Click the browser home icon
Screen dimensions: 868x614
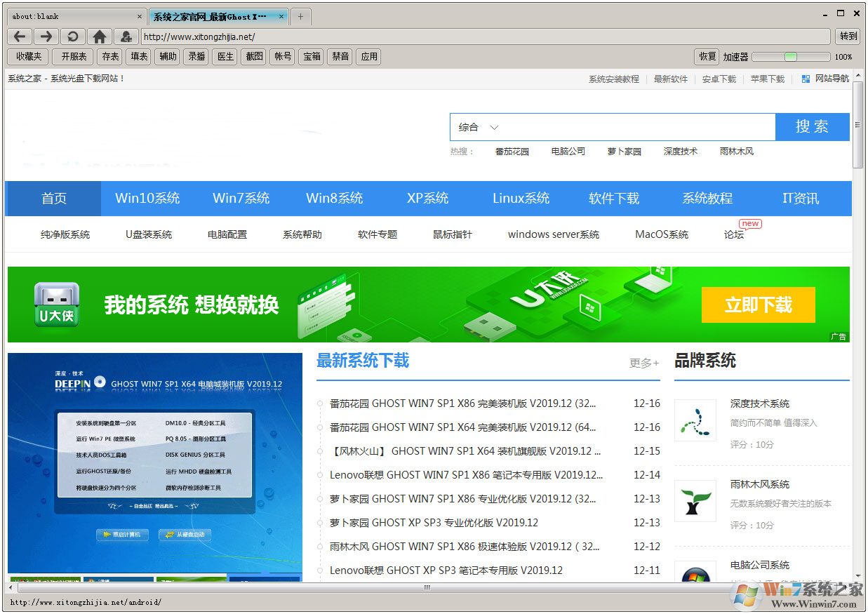(100, 36)
